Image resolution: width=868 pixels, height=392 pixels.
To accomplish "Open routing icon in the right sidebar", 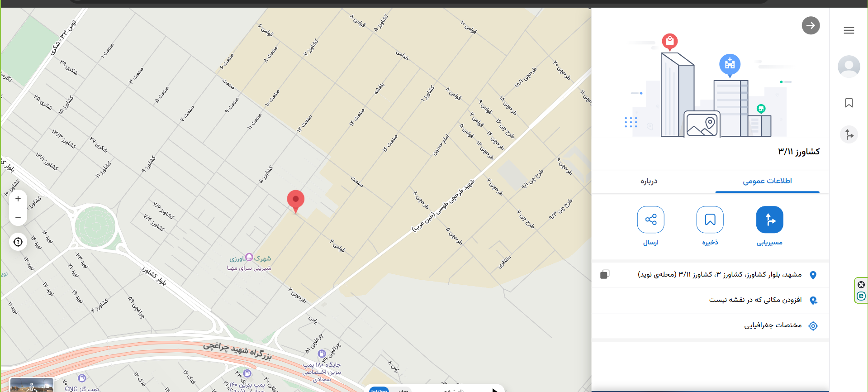I will 849,134.
